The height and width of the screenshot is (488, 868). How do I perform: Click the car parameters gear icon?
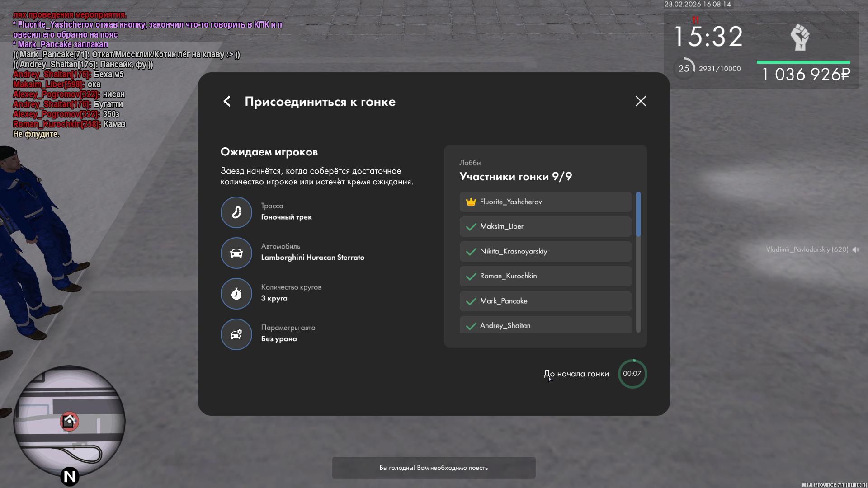point(236,334)
